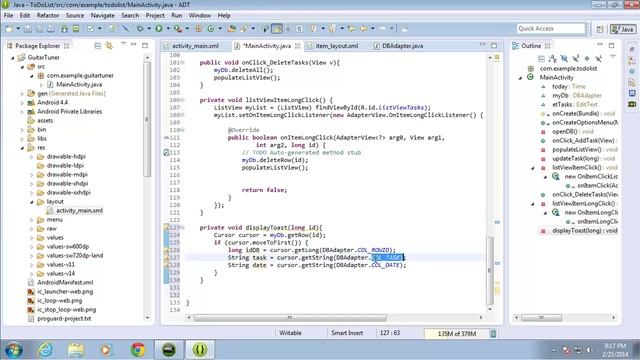Screen dimensions: 640x360
Task: Open Chrome from the taskbar
Action: 138,350
